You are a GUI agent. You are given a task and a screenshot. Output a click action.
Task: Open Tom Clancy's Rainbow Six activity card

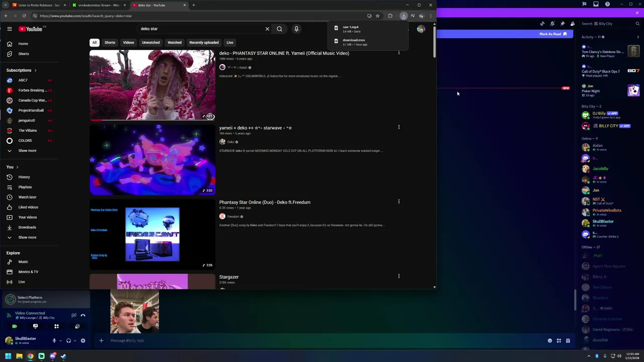(x=610, y=52)
